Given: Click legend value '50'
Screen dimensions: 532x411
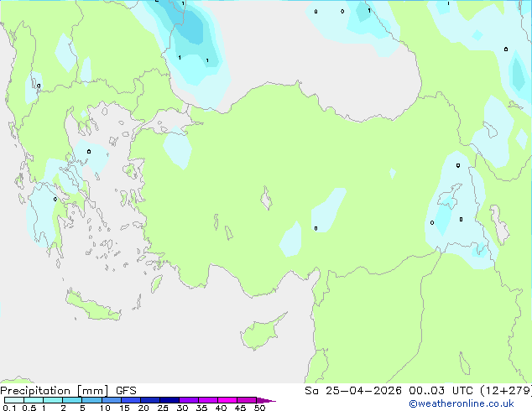Looking at the screenshot, I should [259, 408].
